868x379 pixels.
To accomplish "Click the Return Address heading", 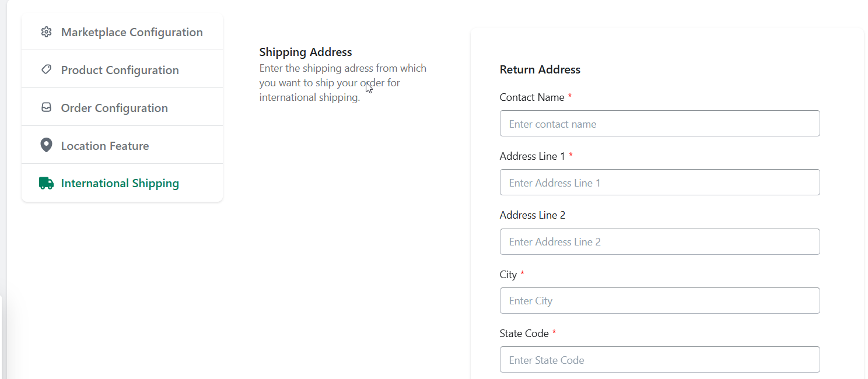I will click(540, 69).
